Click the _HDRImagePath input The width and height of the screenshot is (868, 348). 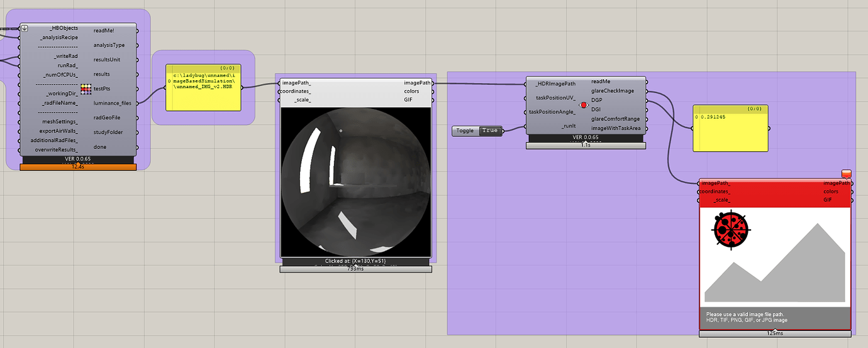point(555,84)
